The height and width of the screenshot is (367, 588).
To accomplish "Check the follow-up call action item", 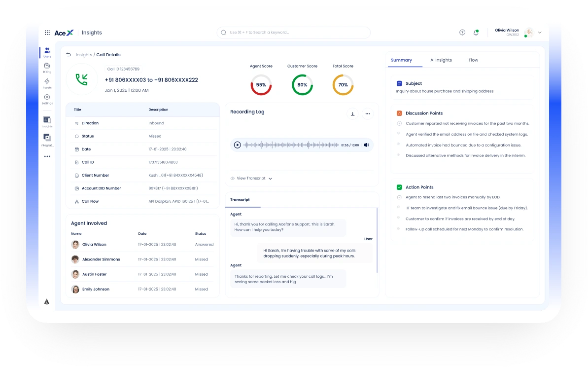I will click(x=399, y=228).
